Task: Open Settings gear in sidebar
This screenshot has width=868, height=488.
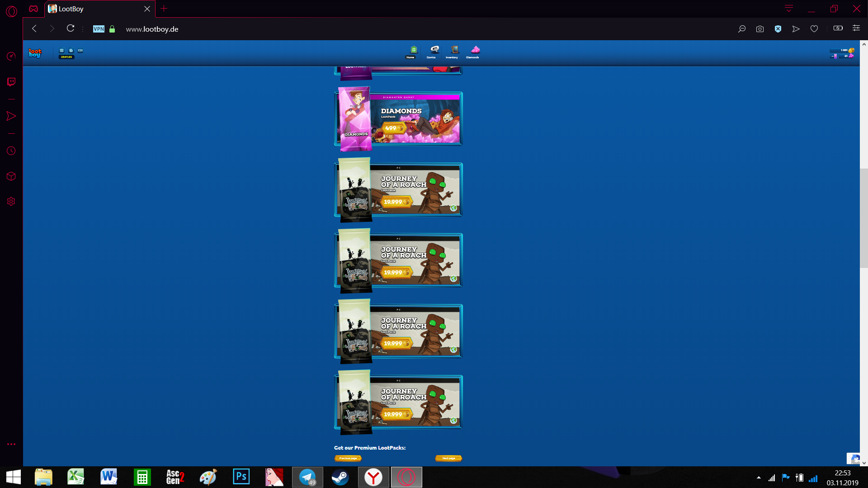Action: (x=11, y=202)
